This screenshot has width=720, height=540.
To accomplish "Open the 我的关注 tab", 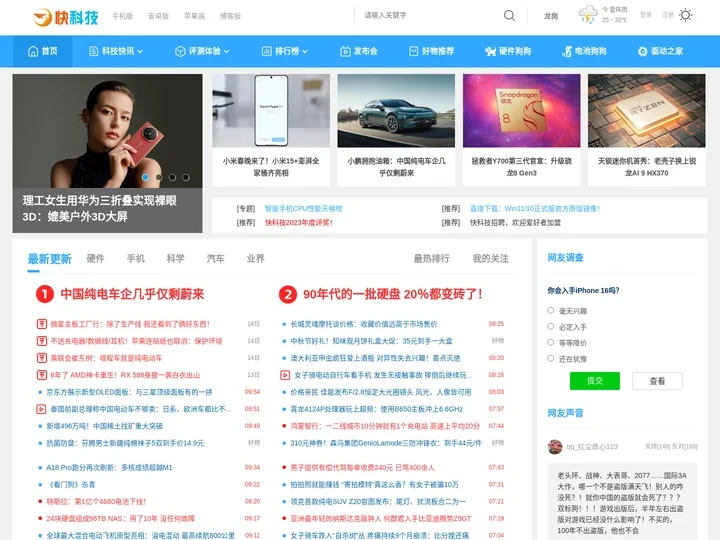I will (490, 259).
